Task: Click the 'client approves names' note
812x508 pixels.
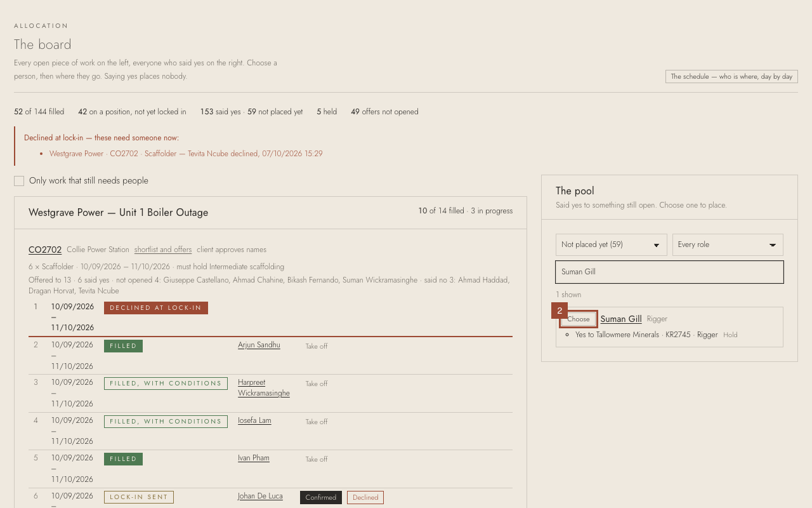Action: coord(232,250)
